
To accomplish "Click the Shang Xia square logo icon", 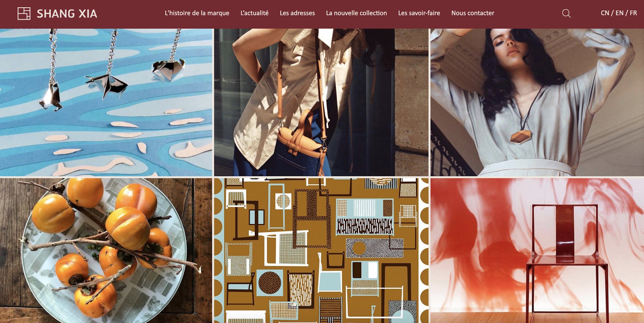I will point(24,13).
